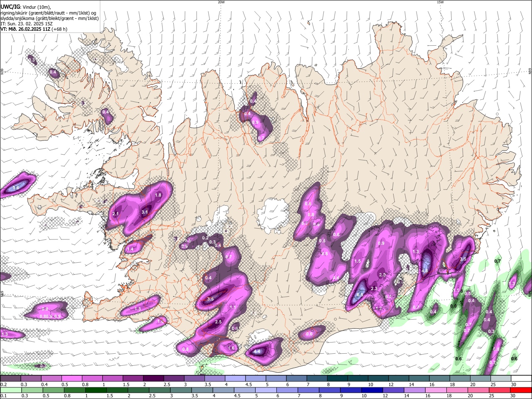Pick the dark teal swatch labeled 8, top legend

click(337, 379)
